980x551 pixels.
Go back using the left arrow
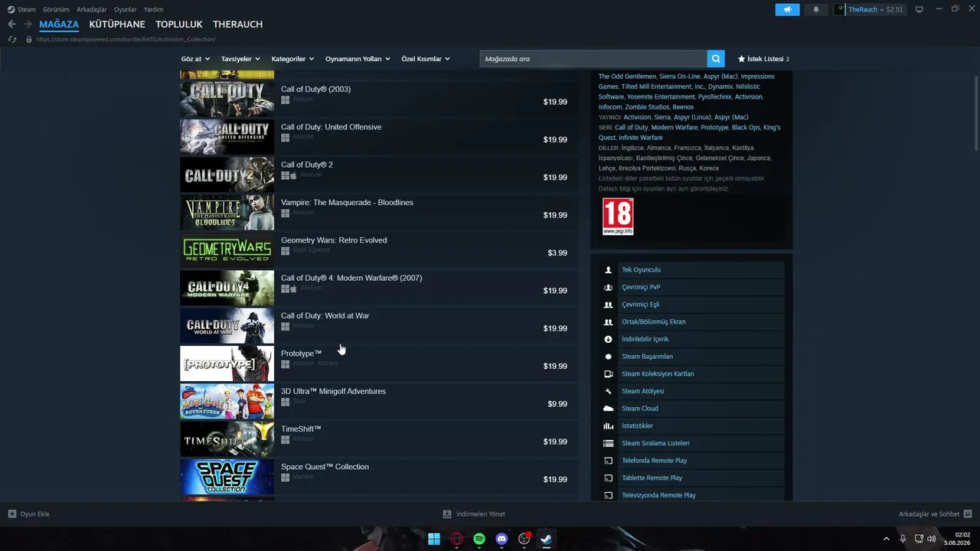(11, 24)
